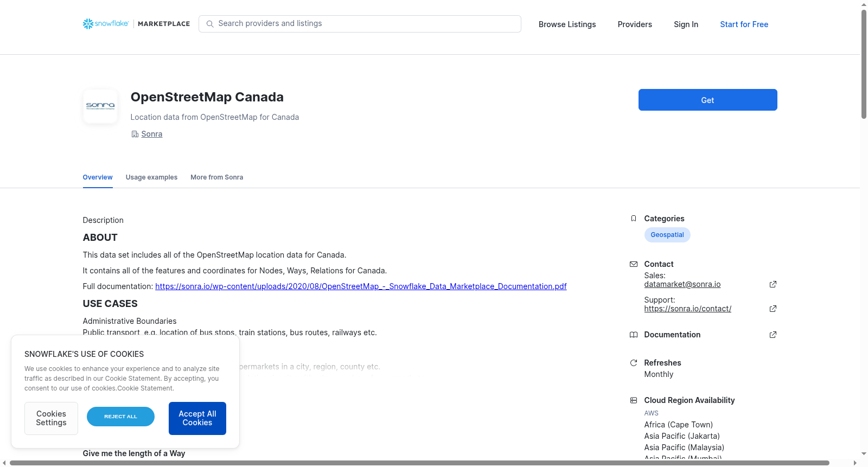Click the scrollbar up arrow
Viewport: 868px width, 467px height.
point(864,4)
